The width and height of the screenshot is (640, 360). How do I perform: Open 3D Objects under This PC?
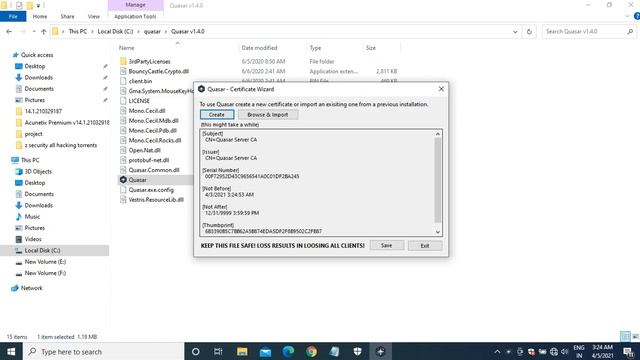[x=38, y=171]
